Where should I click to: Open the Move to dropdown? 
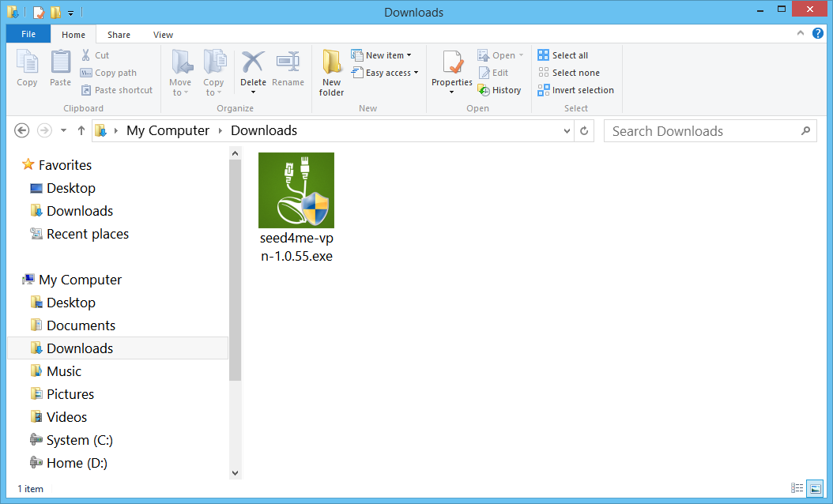click(181, 71)
